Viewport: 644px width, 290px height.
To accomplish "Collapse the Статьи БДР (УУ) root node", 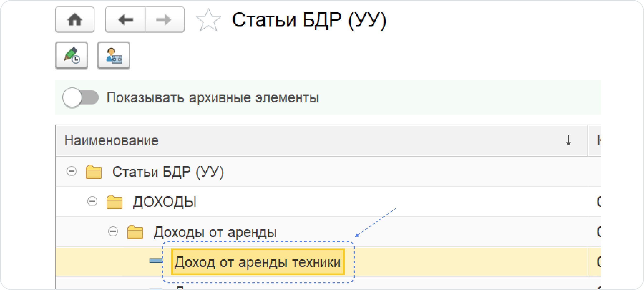I will pyautogui.click(x=72, y=172).
